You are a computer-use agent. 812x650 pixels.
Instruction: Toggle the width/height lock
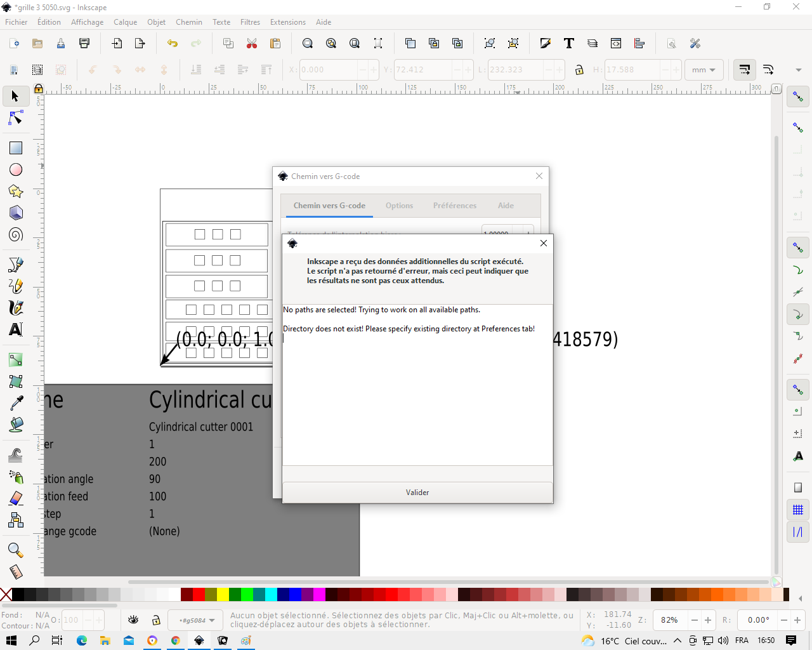[x=579, y=70]
